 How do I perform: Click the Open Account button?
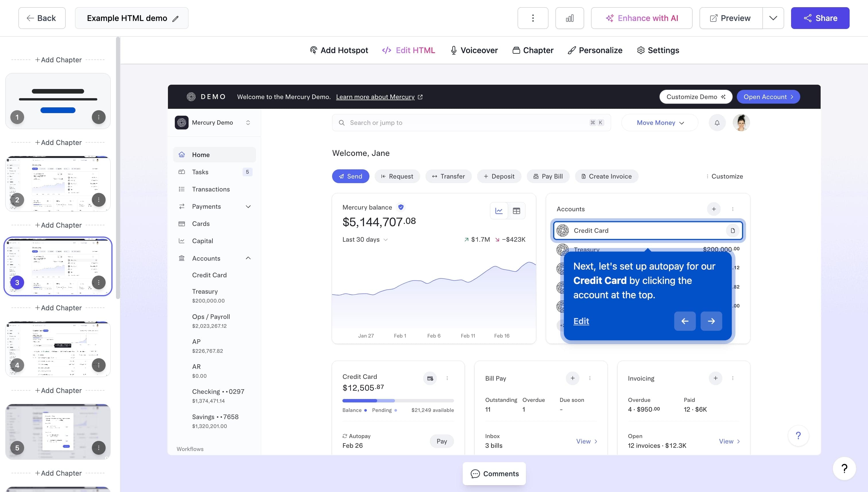768,97
